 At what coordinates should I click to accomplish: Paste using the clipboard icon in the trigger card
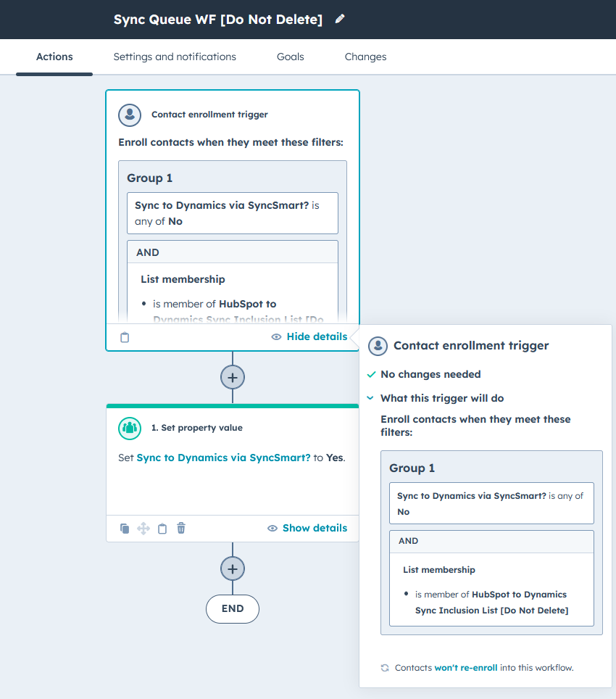125,337
